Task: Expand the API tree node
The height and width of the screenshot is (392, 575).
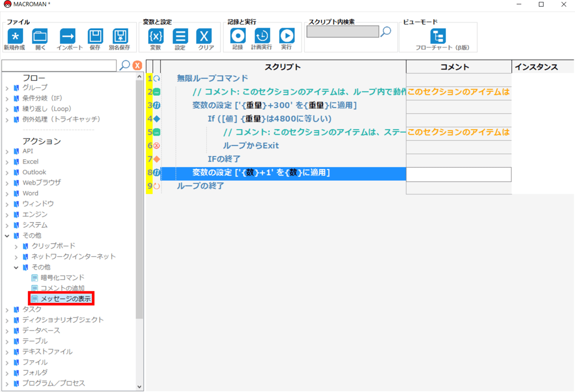Action: tap(7, 151)
